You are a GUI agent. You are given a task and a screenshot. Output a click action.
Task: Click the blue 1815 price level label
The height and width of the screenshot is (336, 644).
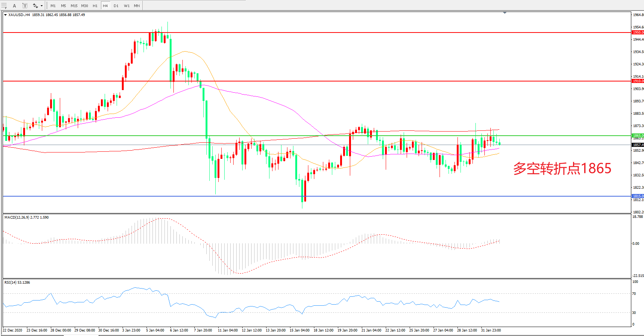pos(638,196)
